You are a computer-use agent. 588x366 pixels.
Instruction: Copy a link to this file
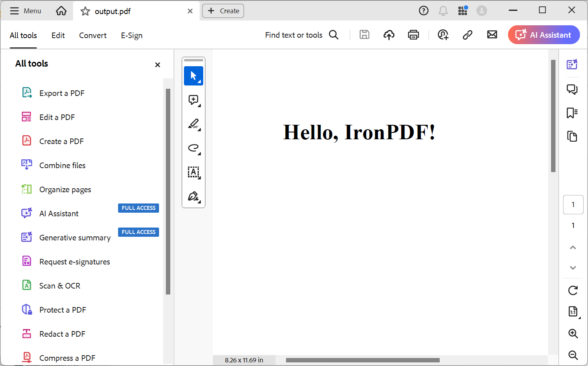point(467,35)
